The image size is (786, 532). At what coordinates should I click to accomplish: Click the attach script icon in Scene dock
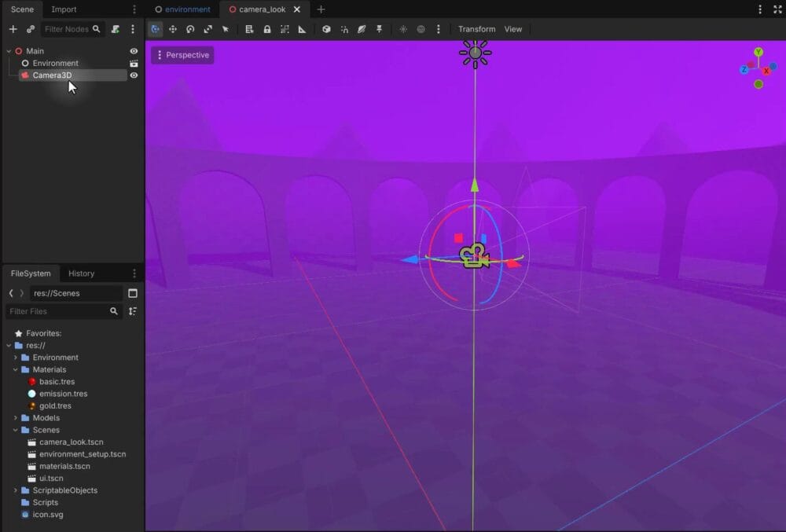[116, 29]
